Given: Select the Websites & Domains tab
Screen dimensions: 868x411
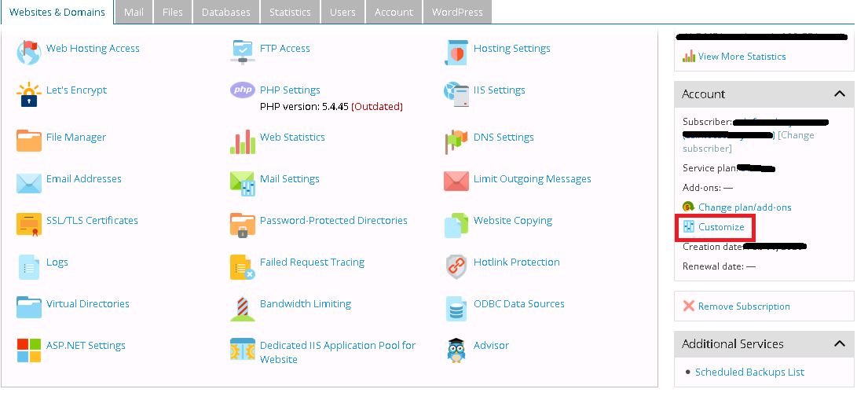Looking at the screenshot, I should pos(57,12).
